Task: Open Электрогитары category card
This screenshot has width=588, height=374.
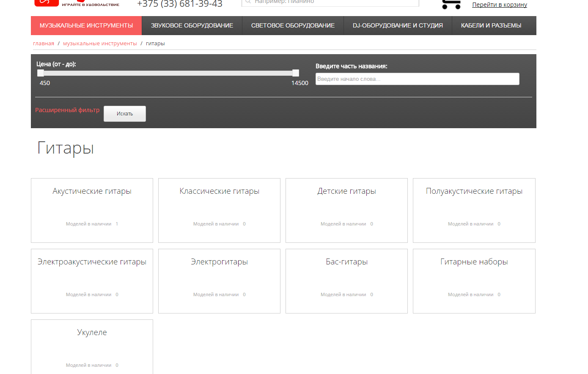Action: click(219, 281)
